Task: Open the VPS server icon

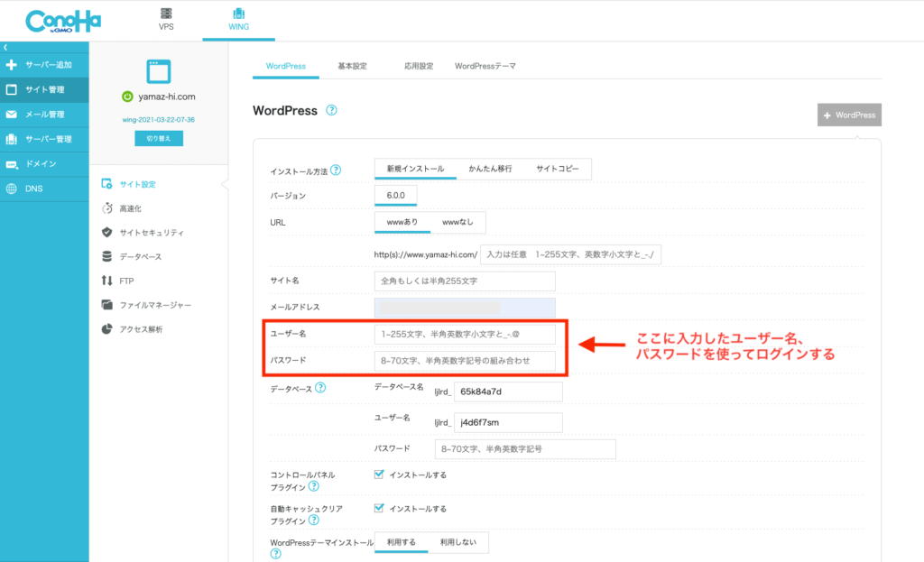Action: click(166, 14)
